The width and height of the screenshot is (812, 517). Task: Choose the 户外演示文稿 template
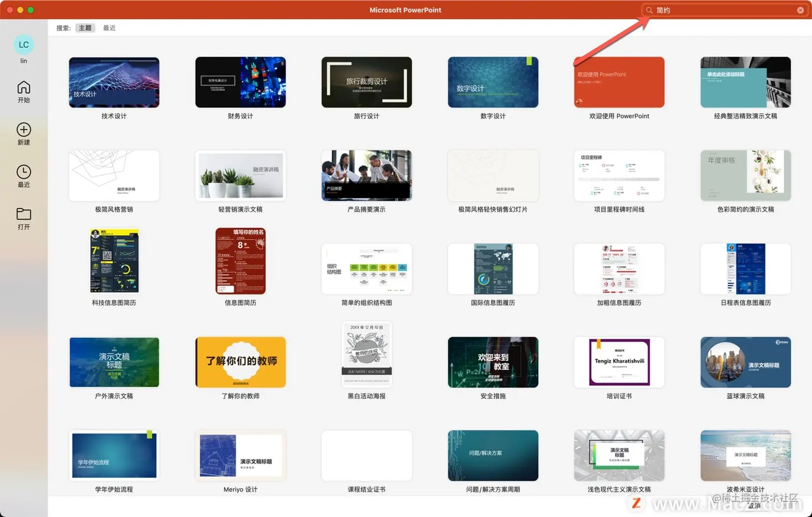(114, 362)
